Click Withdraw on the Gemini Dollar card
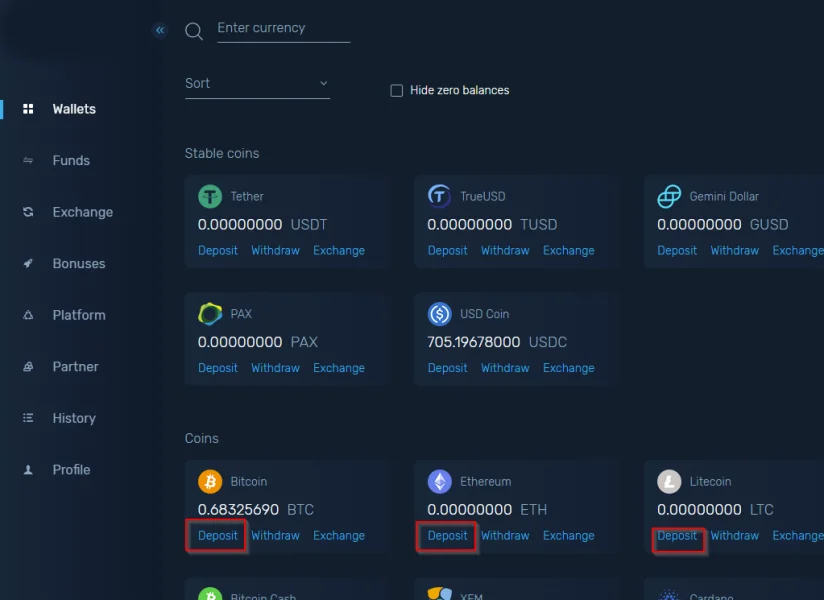This screenshot has width=824, height=600. (735, 251)
